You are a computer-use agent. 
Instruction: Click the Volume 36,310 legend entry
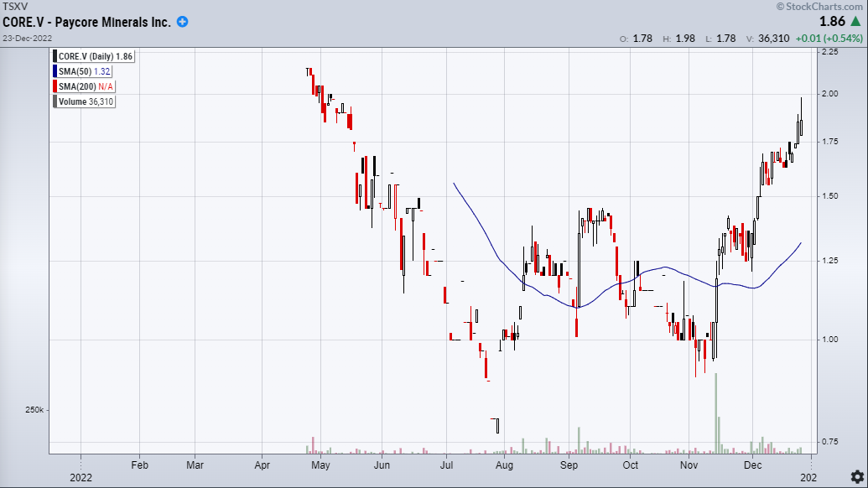coord(86,101)
